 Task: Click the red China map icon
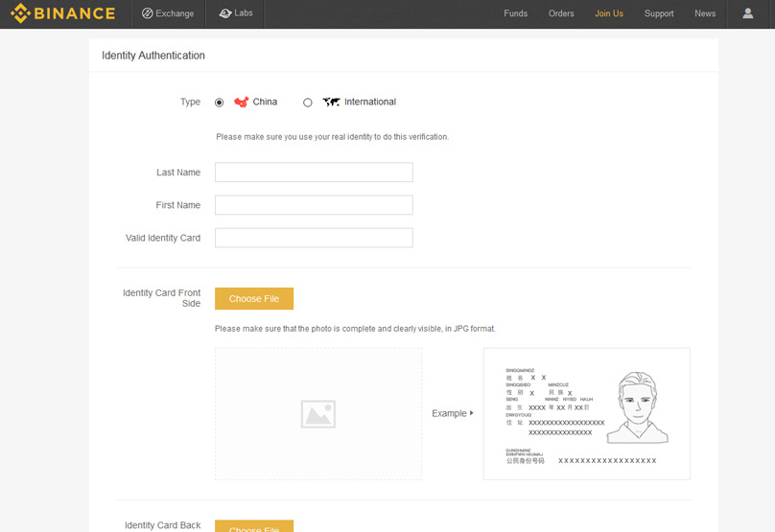coord(241,102)
